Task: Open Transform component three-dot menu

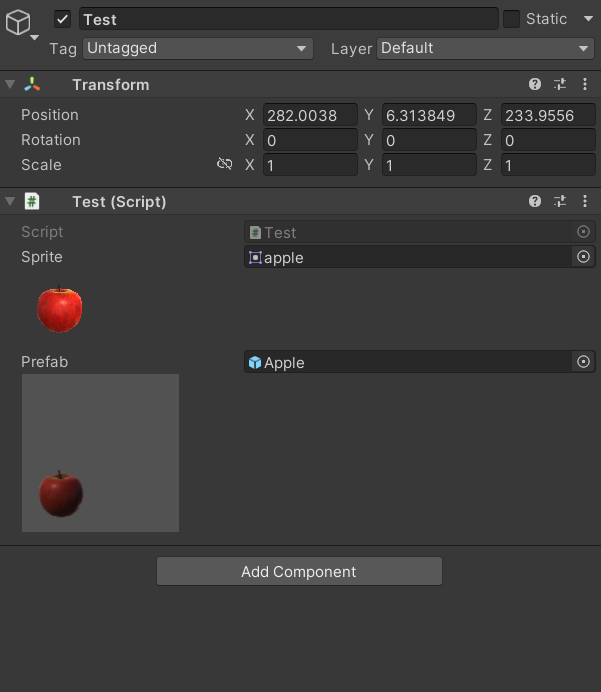Action: [x=585, y=84]
